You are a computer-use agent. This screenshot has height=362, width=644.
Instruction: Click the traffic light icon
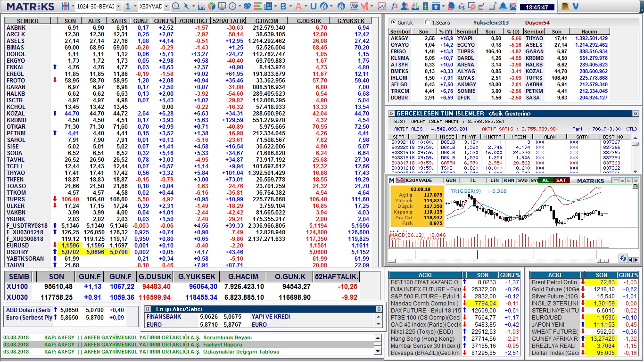click(426, 7)
